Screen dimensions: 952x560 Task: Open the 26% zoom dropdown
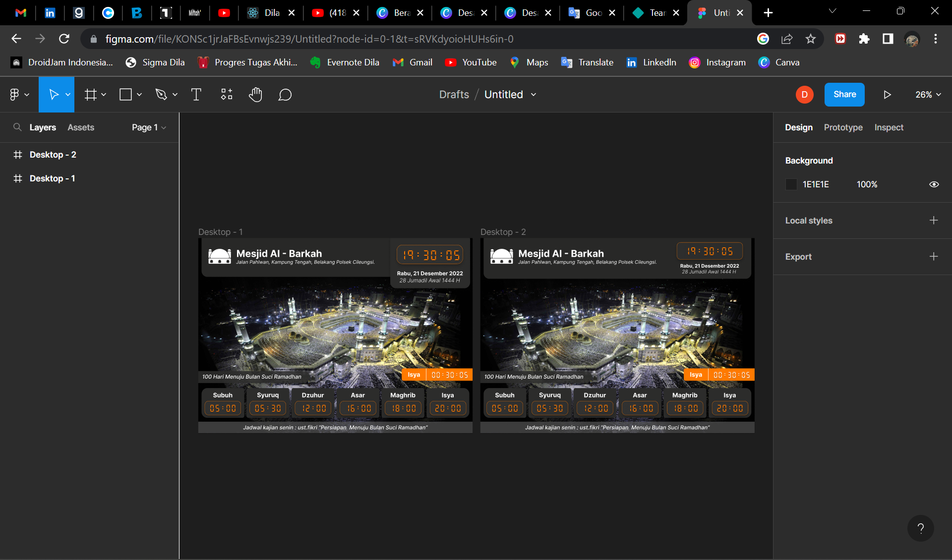pyautogui.click(x=928, y=94)
